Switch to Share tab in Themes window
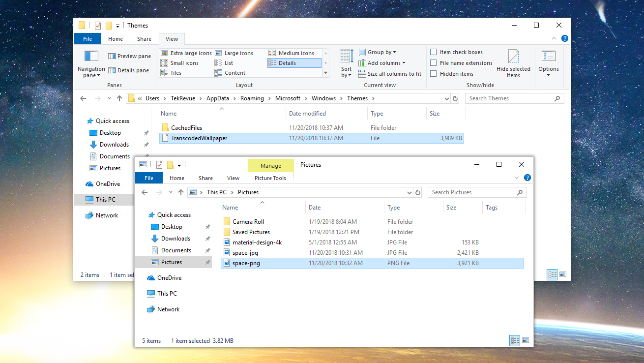Screen dimensions: 644x363 pyautogui.click(x=144, y=39)
